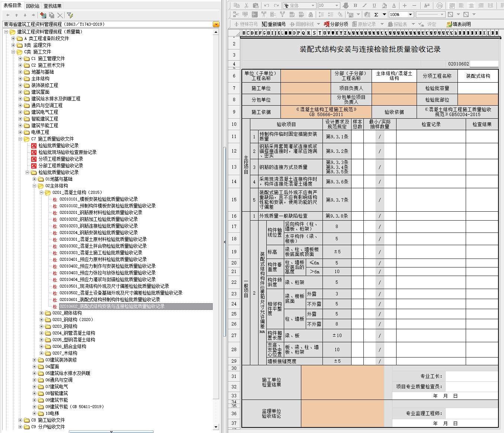Viewport: 504px width, 433px height.
Task: Select 检验批现场验收检查原始记录 tree item
Action: click(x=67, y=152)
